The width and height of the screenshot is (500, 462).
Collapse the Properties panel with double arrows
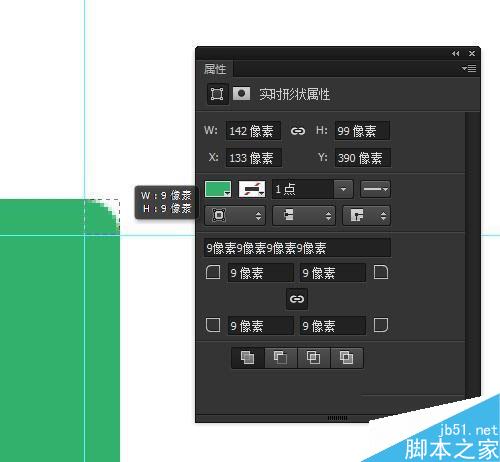click(x=455, y=53)
